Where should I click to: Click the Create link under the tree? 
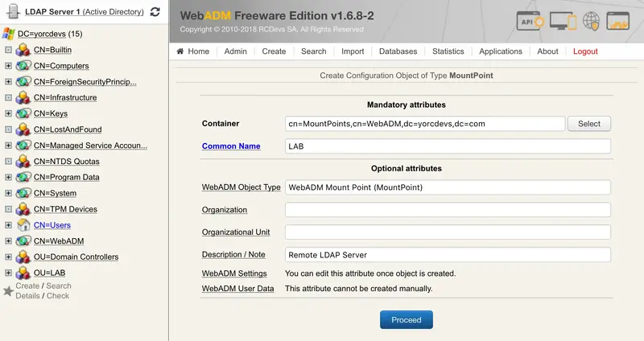click(x=27, y=286)
